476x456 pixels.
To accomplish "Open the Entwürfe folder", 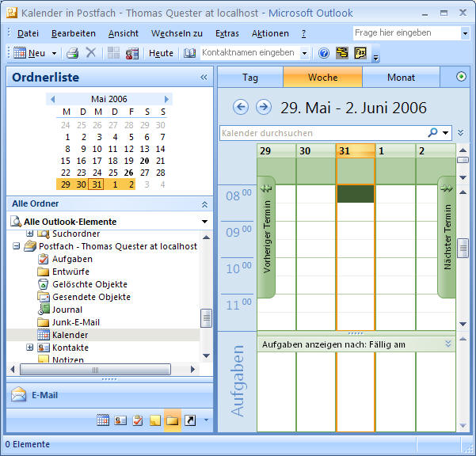I will coord(70,272).
